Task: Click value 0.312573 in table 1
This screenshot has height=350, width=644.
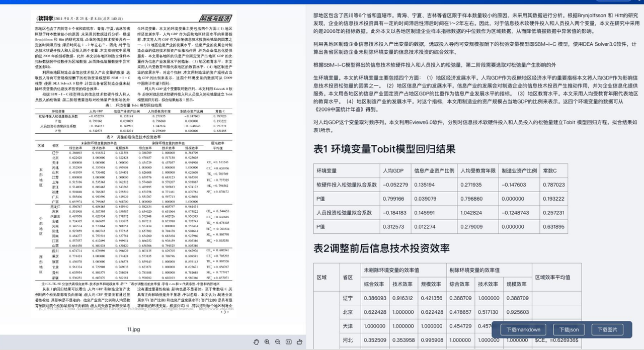Action: pos(395,227)
